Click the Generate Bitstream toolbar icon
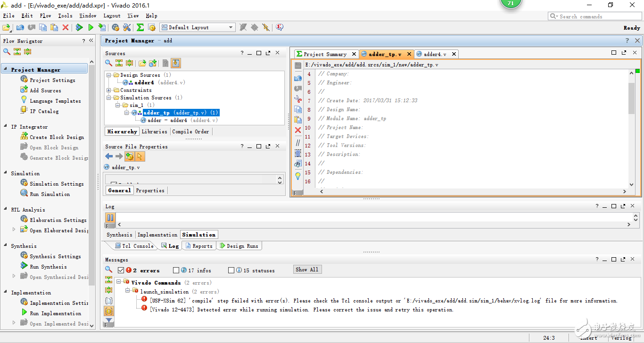The width and height of the screenshot is (644, 343). point(102,27)
